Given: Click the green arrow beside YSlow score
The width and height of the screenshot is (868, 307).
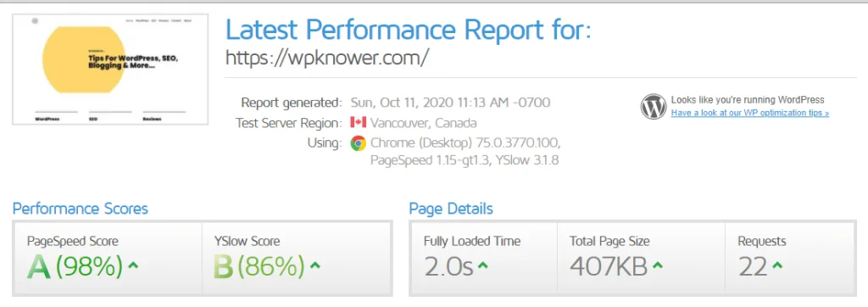Looking at the screenshot, I should pyautogui.click(x=315, y=265).
